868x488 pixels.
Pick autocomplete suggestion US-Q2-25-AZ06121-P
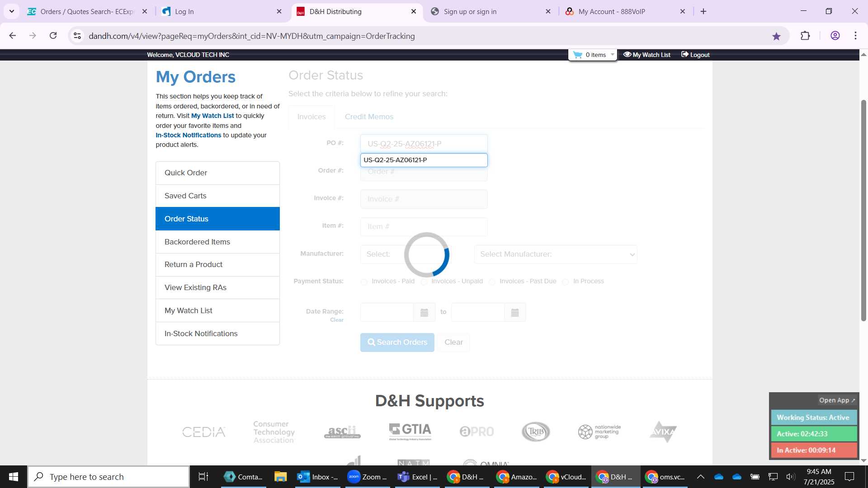[424, 160]
